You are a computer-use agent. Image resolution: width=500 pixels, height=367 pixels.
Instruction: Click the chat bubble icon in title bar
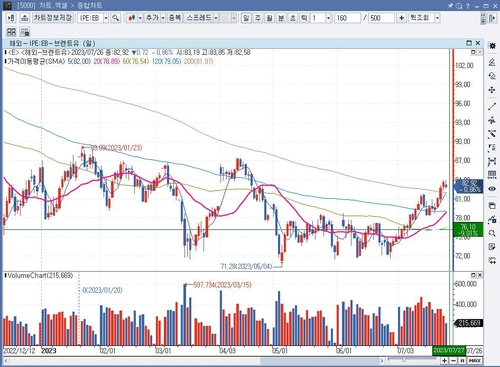click(459, 6)
